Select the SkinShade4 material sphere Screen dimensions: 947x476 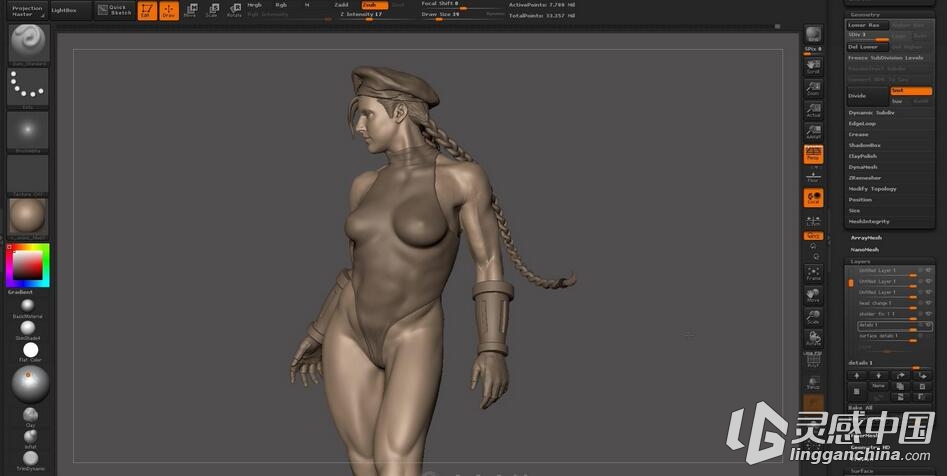[28, 329]
